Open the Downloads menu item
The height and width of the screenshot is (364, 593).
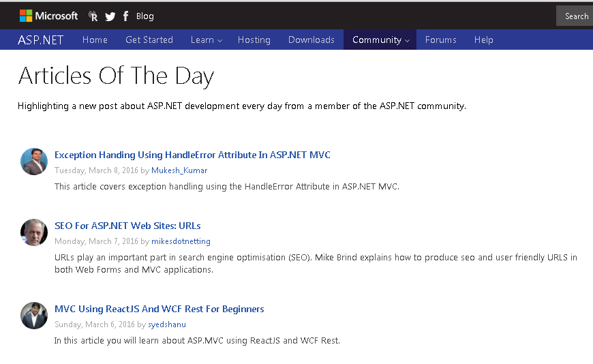pyautogui.click(x=311, y=40)
